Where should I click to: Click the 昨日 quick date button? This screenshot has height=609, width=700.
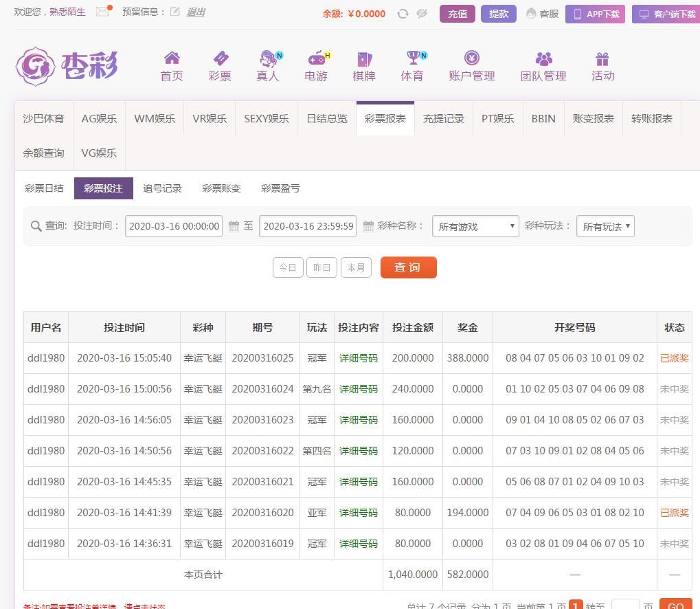pyautogui.click(x=321, y=267)
